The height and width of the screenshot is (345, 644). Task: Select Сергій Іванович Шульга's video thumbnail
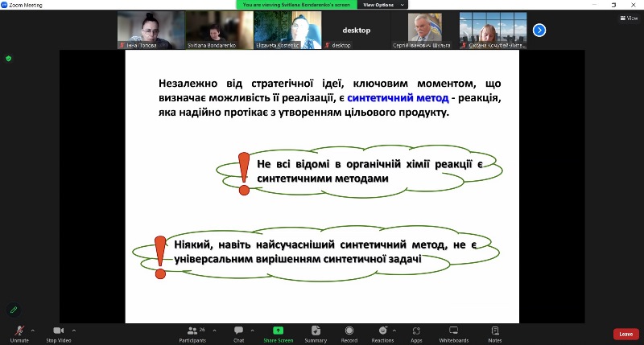tap(424, 31)
